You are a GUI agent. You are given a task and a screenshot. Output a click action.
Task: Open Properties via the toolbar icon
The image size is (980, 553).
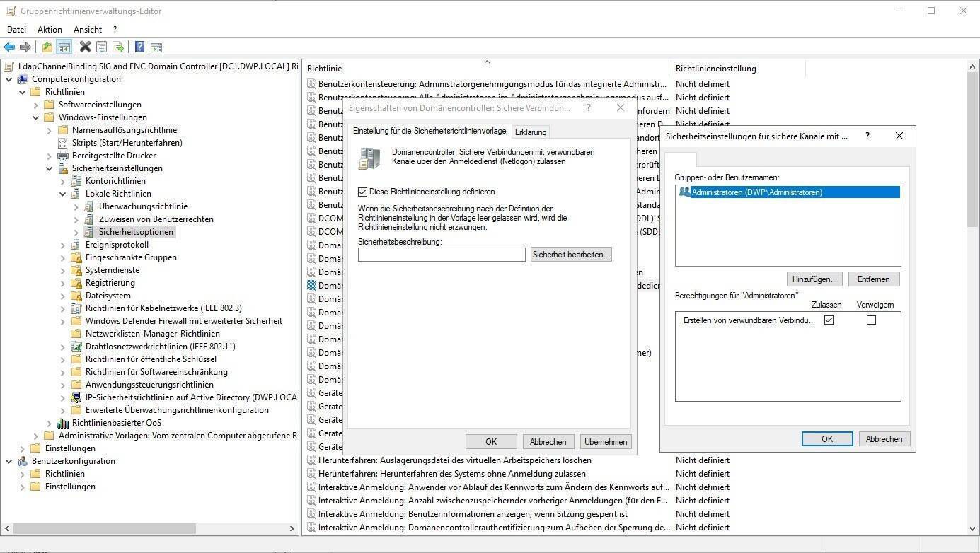(x=101, y=47)
